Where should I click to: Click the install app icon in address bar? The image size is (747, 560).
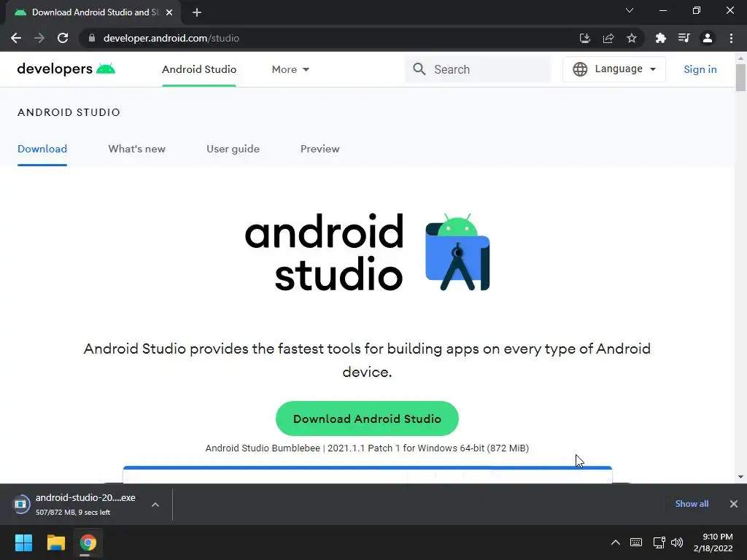[584, 38]
